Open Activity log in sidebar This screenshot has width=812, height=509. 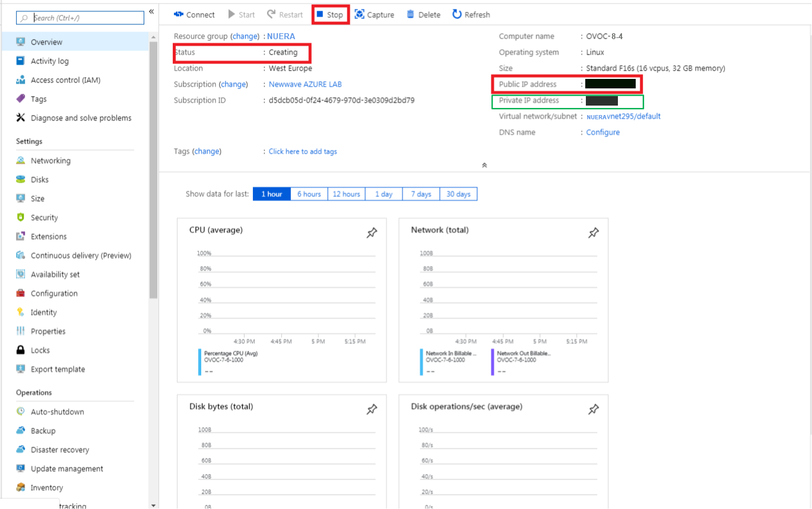click(49, 61)
